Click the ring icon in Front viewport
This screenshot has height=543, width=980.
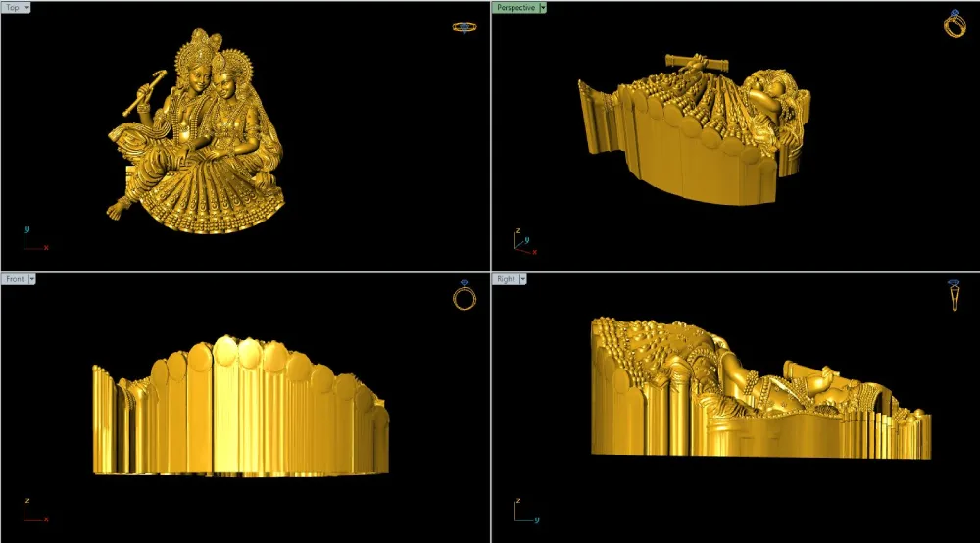(x=465, y=295)
